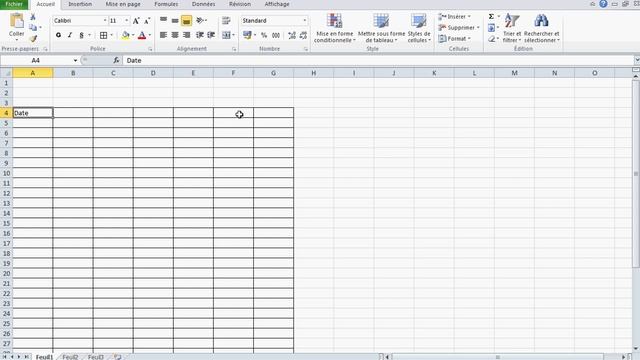Center text horizontally
640x360 pixels.
point(175,35)
